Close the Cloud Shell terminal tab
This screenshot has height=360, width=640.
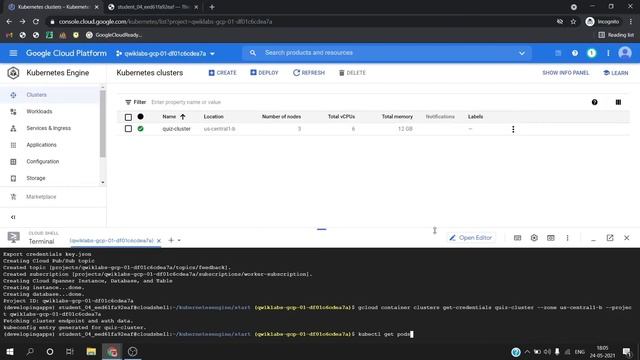159,241
